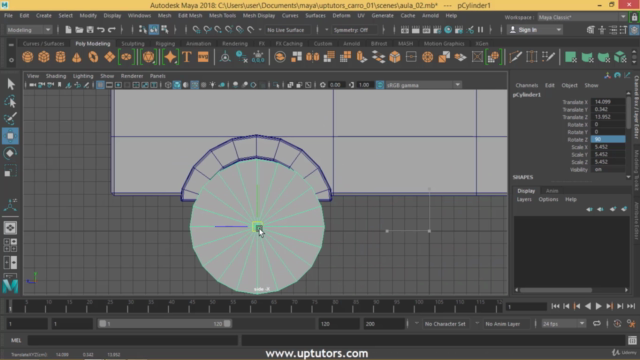The width and height of the screenshot is (640, 360).
Task: Click the Redo arrow icon
Action: (111, 30)
